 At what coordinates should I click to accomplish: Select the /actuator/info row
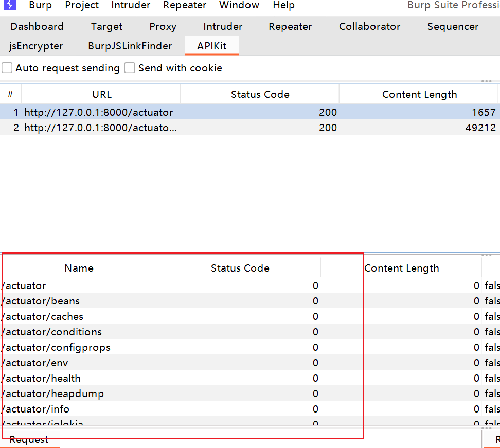250,409
